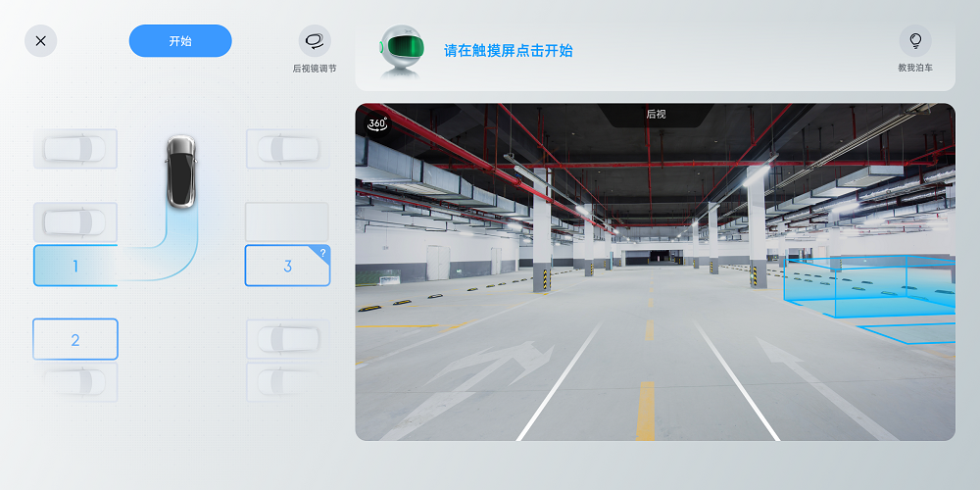Select parking slot 3
This screenshot has width=980, height=490.
click(x=287, y=266)
